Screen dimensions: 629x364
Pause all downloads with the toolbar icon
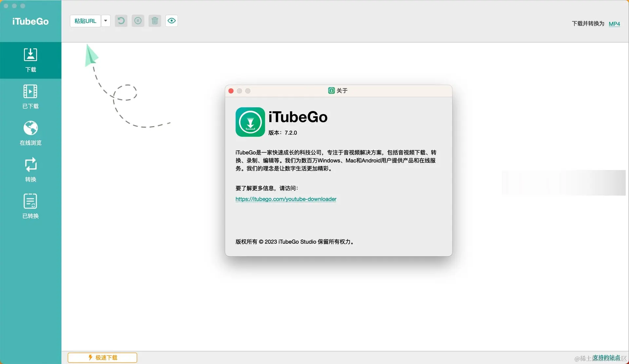pos(138,21)
